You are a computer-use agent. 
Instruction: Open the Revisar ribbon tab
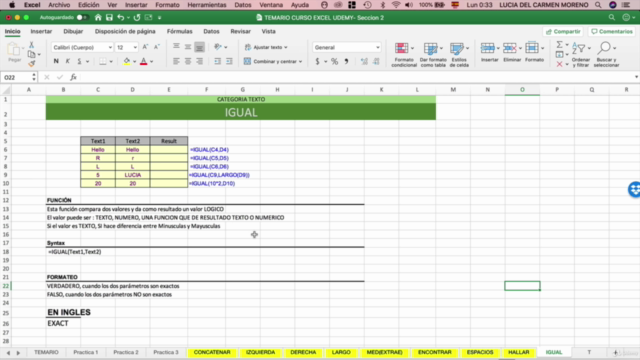click(240, 31)
